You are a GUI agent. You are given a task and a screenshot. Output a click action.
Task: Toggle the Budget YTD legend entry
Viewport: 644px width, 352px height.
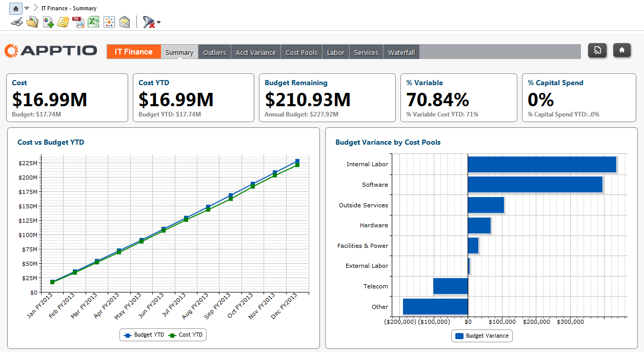(x=148, y=335)
